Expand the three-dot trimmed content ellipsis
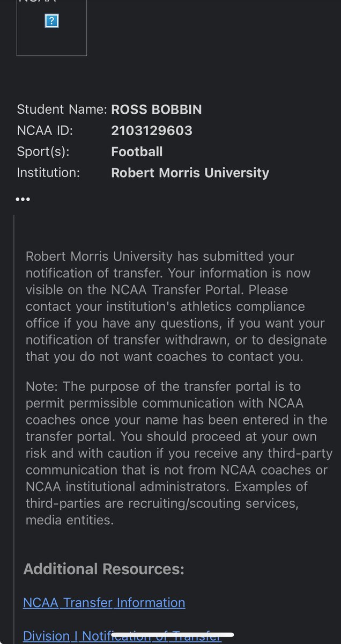The image size is (341, 644). point(23,199)
